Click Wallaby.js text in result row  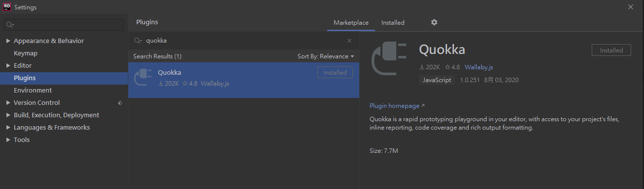point(215,84)
